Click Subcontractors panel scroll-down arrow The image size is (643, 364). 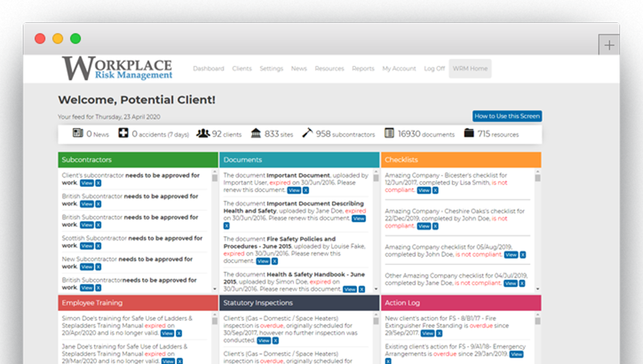coord(215,289)
